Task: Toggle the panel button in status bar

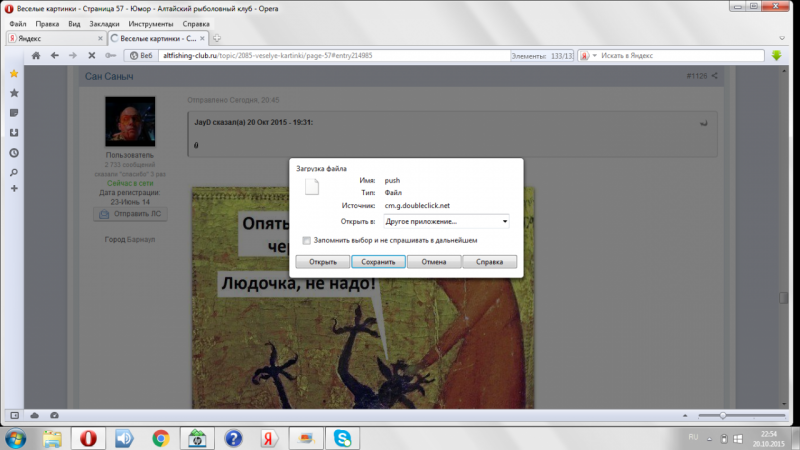Action: tap(14, 416)
